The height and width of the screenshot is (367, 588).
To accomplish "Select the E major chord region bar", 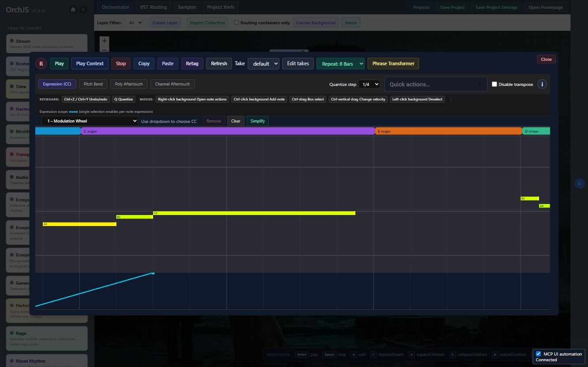I will (x=449, y=131).
